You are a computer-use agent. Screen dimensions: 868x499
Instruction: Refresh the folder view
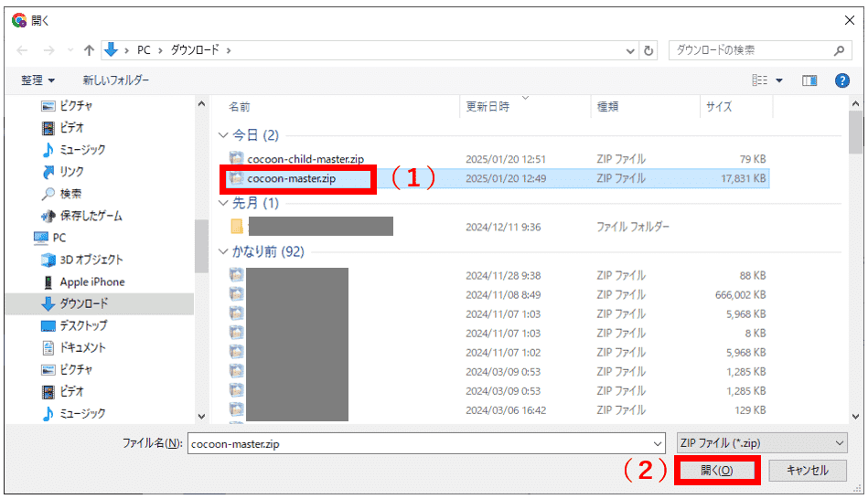pos(648,51)
